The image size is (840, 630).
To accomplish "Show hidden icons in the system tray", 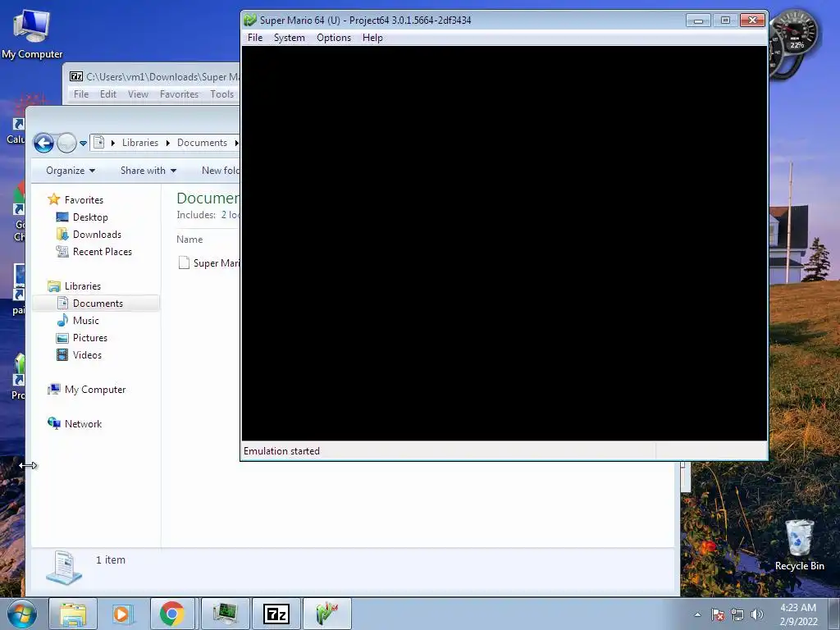I will coord(697,614).
